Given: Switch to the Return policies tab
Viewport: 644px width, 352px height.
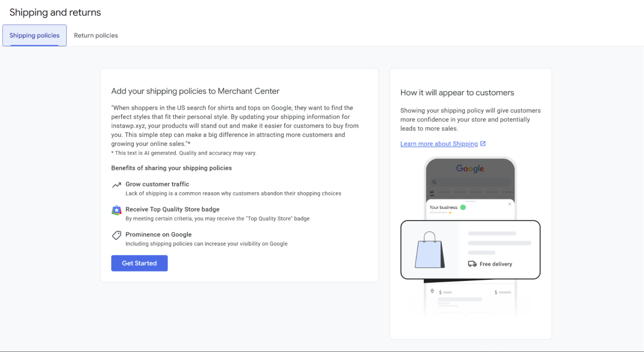Looking at the screenshot, I should tap(96, 36).
